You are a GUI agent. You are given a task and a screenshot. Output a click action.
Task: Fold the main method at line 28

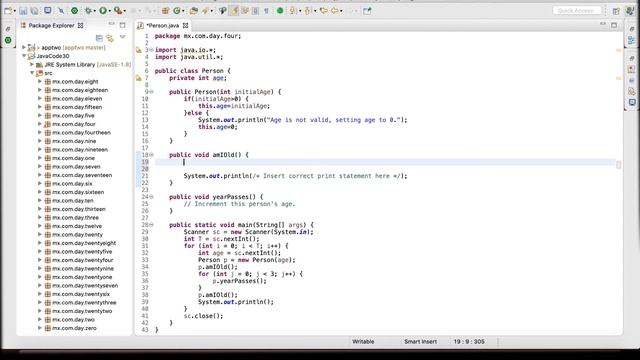click(x=151, y=225)
